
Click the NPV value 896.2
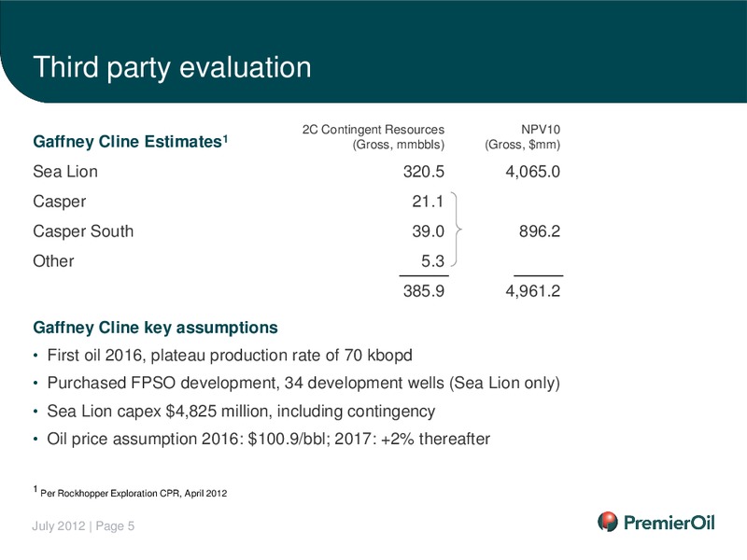pos(540,231)
